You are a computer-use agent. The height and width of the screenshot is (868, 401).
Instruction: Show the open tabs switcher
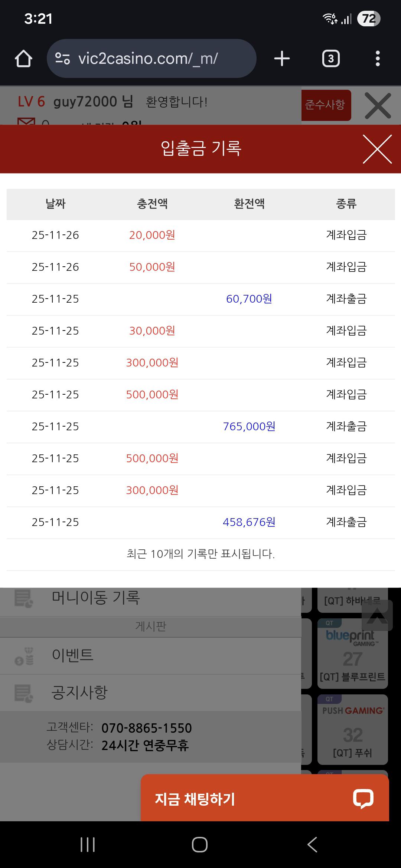pos(330,59)
